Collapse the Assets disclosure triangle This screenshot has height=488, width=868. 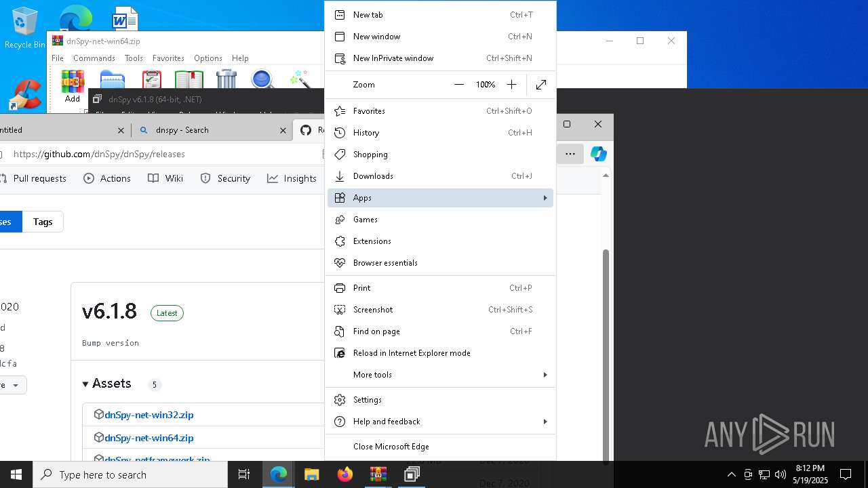pos(85,384)
